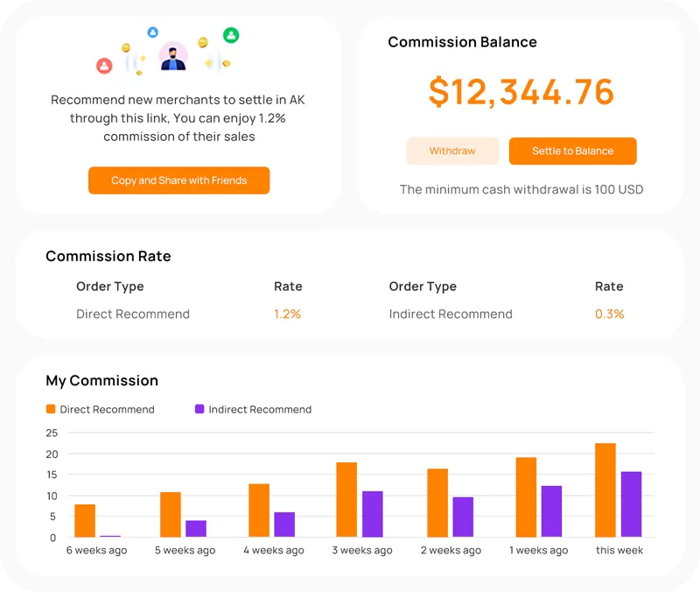Click the orange bar for 6 weeks ago
Screen dimensions: 700x592
point(85,521)
